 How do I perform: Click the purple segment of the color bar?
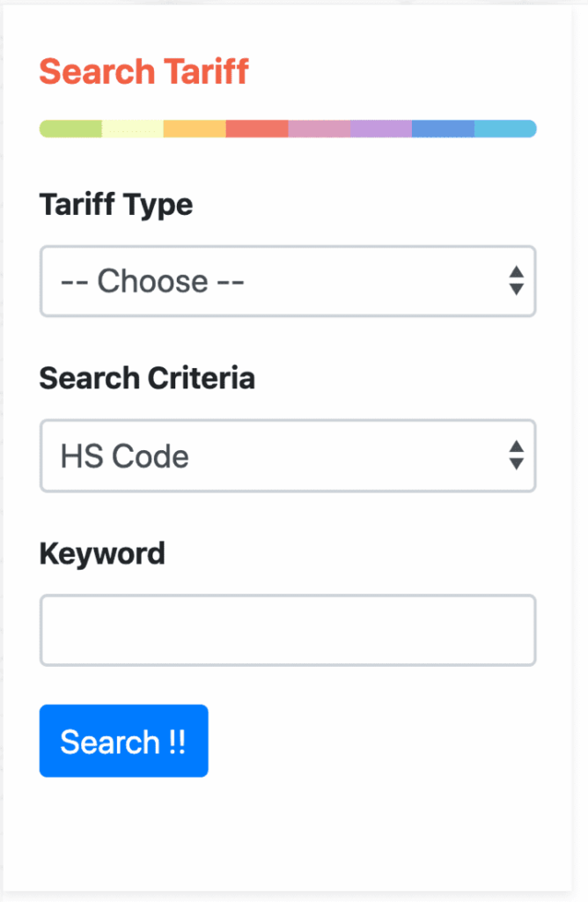coord(380,129)
